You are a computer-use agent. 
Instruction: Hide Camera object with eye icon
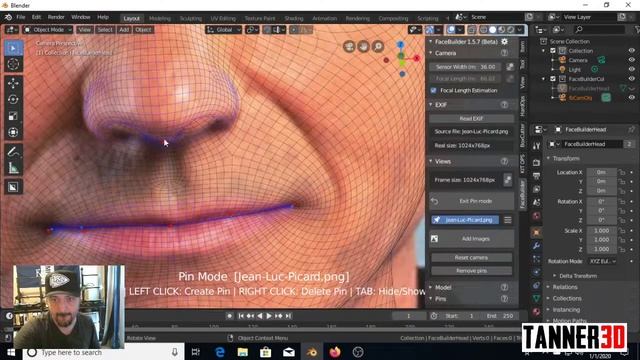tap(631, 60)
